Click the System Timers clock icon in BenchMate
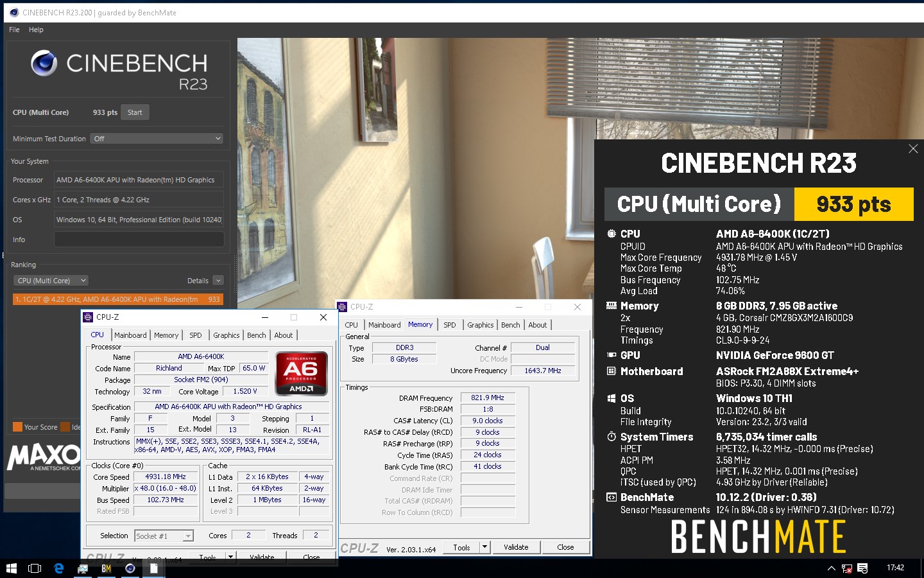Viewport: 924px width, 578px height. [x=612, y=437]
